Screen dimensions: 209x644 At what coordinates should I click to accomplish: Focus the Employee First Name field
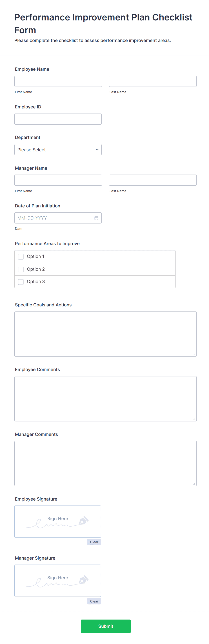(x=58, y=81)
